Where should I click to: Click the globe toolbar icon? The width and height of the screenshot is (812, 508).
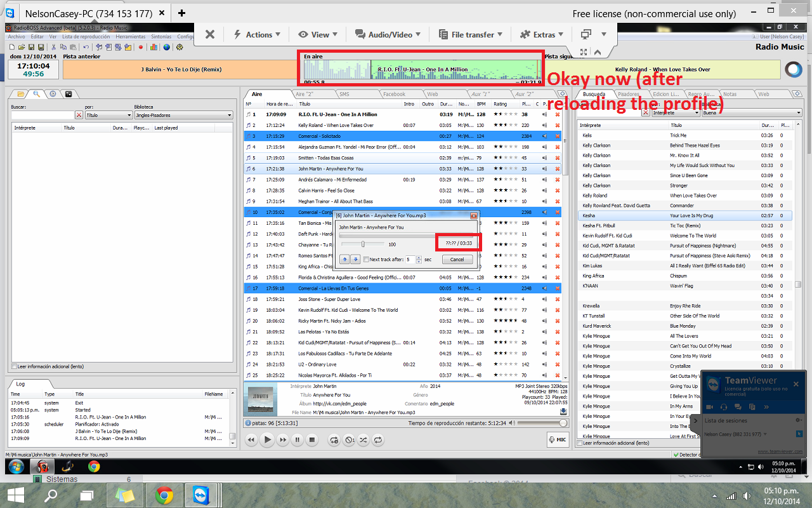pyautogui.click(x=166, y=47)
